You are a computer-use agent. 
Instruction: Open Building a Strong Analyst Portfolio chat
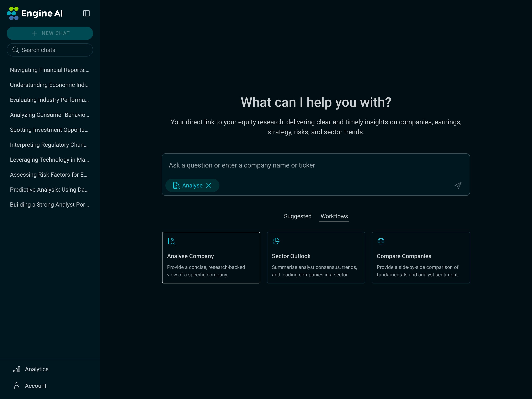(x=49, y=205)
